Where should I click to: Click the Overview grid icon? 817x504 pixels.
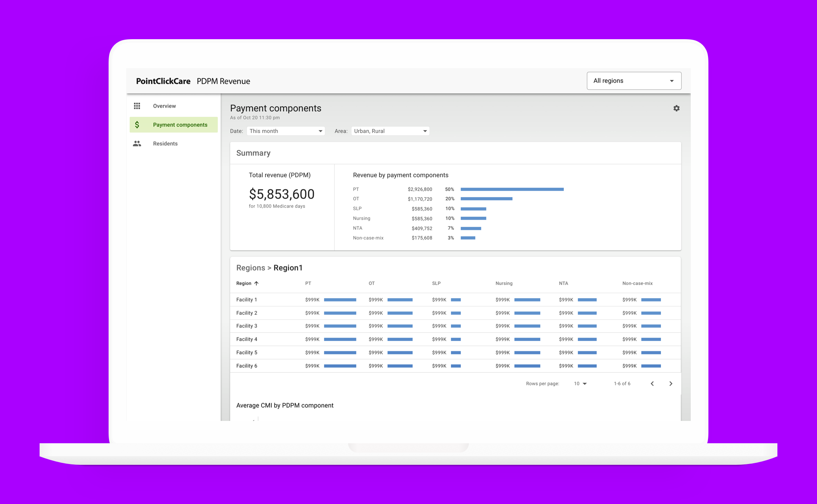(x=137, y=106)
